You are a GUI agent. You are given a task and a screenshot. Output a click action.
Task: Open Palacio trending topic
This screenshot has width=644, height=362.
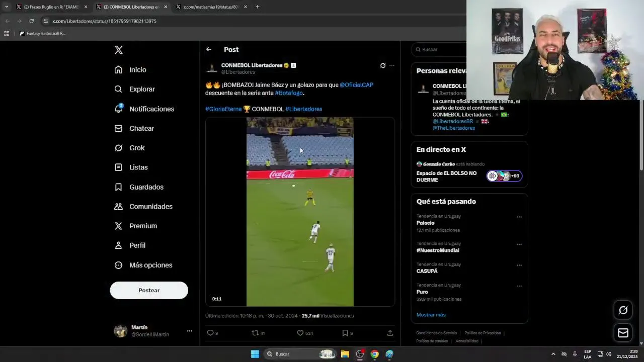click(x=426, y=223)
